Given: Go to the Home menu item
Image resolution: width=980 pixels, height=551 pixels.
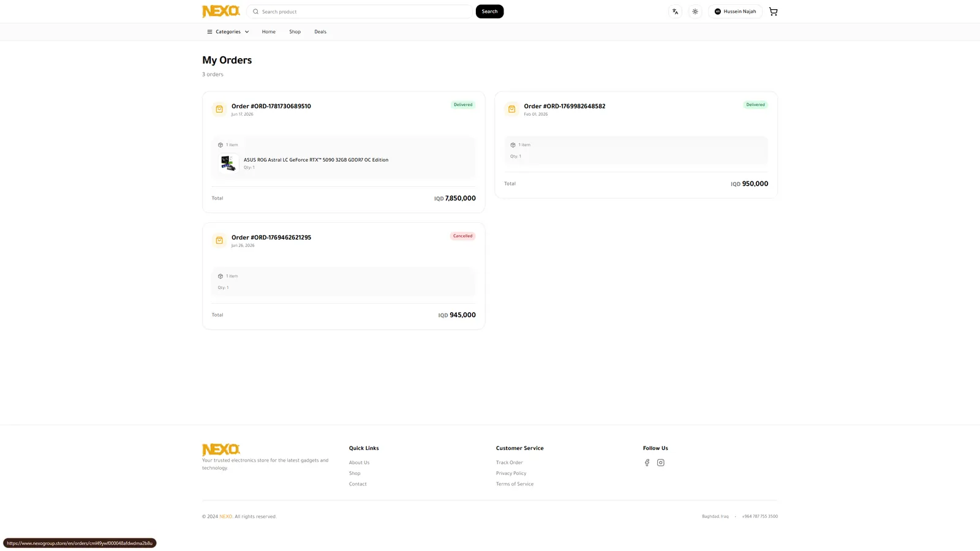Looking at the screenshot, I should click(x=269, y=32).
